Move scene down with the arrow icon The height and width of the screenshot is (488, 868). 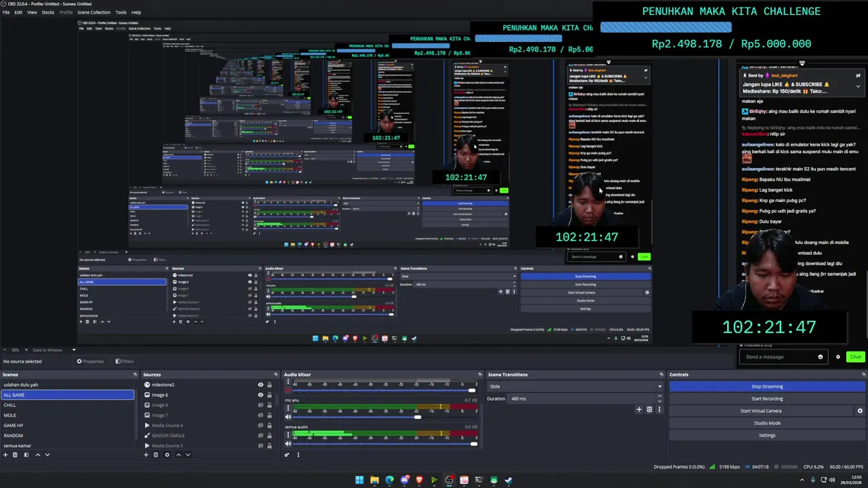tap(47, 455)
